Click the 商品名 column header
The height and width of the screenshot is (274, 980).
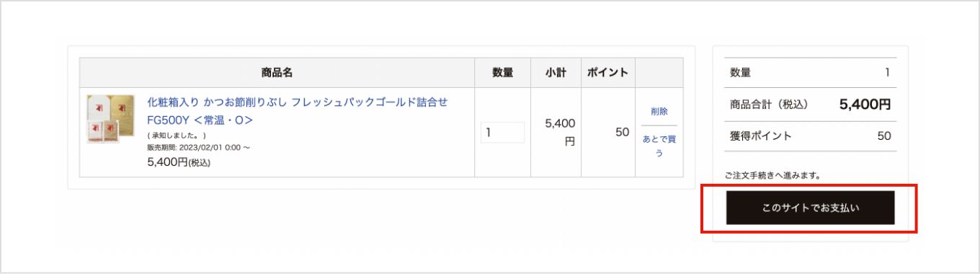pyautogui.click(x=277, y=73)
